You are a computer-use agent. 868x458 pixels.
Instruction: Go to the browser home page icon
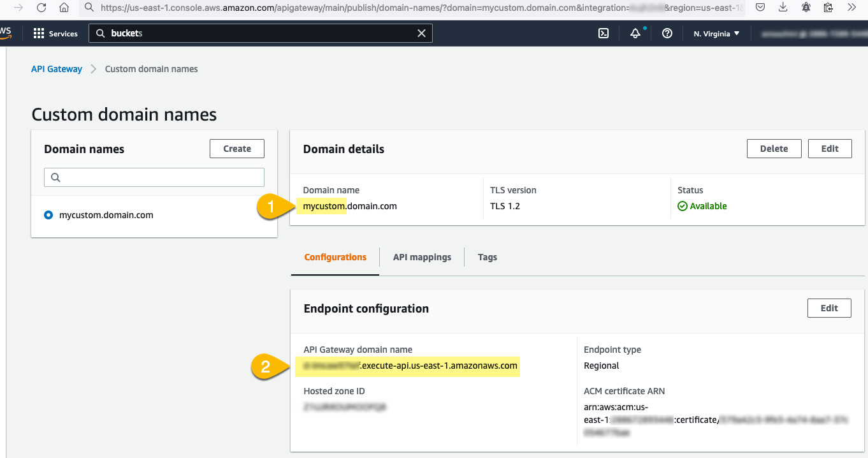pyautogui.click(x=64, y=8)
